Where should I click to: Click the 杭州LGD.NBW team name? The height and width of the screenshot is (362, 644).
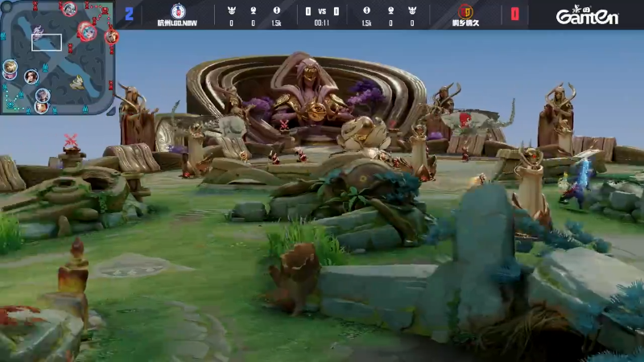pyautogui.click(x=177, y=23)
